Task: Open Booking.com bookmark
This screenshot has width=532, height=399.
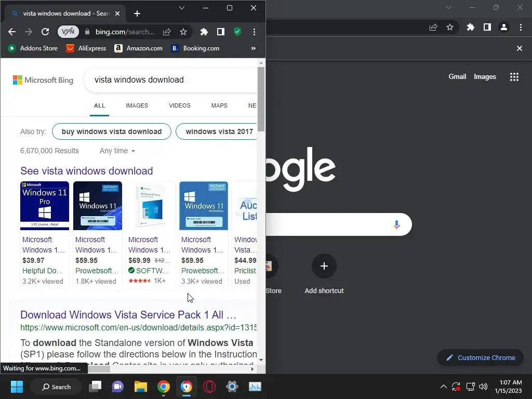Action: [x=195, y=48]
